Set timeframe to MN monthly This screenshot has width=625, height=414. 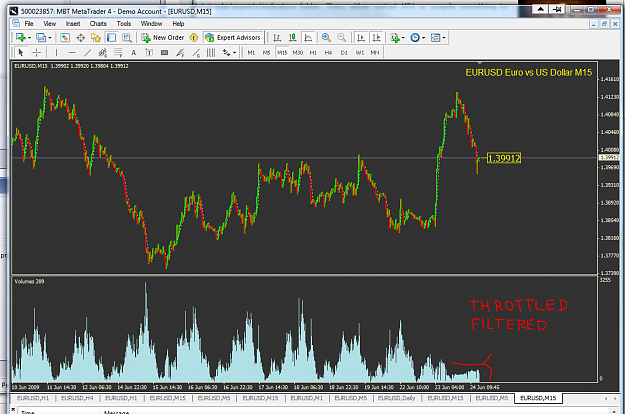pyautogui.click(x=375, y=52)
